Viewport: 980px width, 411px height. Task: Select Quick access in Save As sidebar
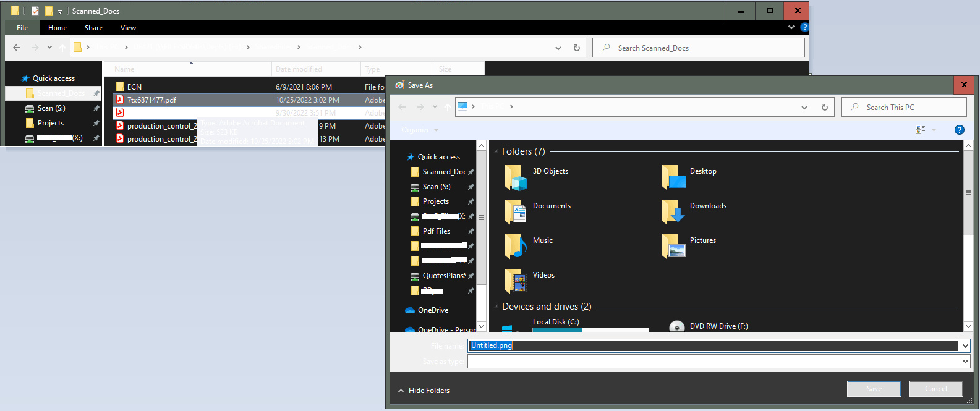438,157
